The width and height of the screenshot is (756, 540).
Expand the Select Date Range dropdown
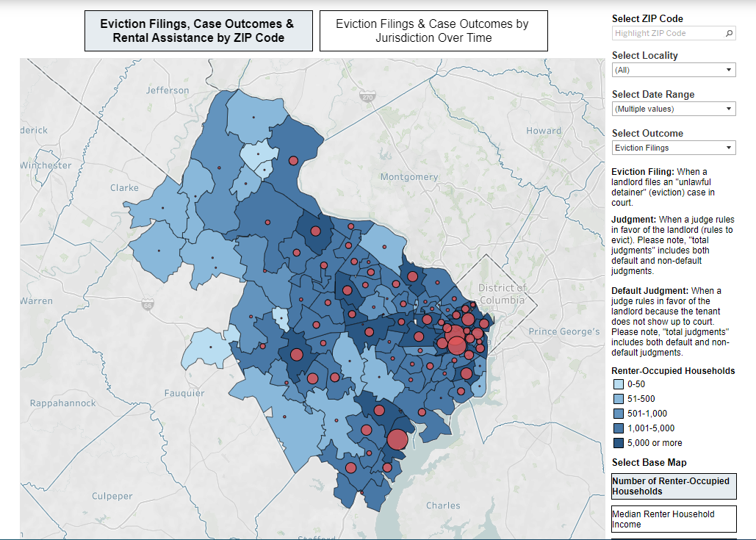pos(674,109)
